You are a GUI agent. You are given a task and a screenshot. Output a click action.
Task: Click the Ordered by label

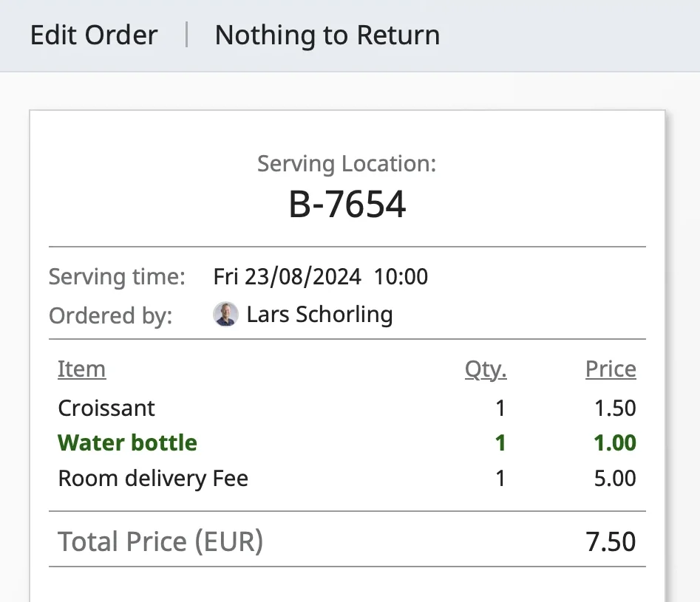(x=111, y=315)
